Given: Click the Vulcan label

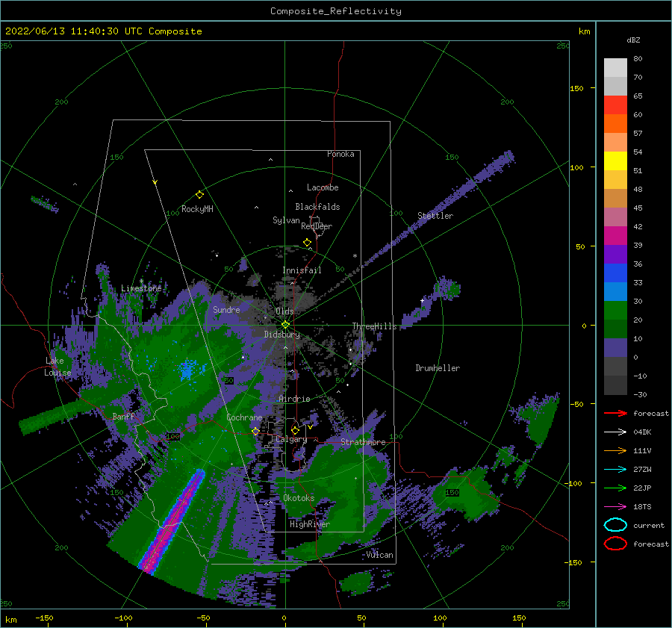Looking at the screenshot, I should [x=379, y=555].
